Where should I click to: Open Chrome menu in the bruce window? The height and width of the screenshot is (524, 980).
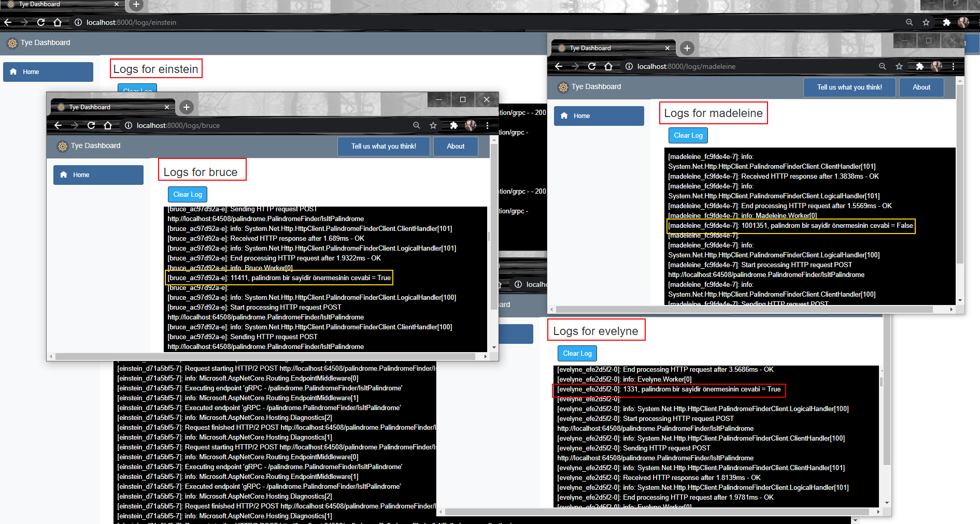(x=487, y=125)
